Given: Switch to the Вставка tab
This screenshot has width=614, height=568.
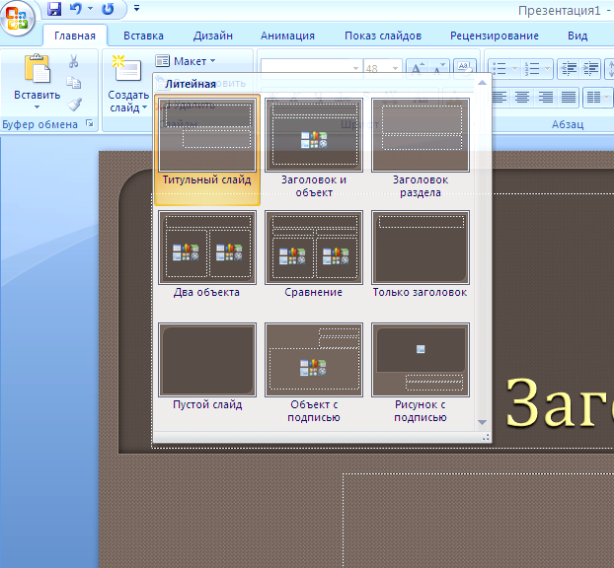Looking at the screenshot, I should click(143, 36).
